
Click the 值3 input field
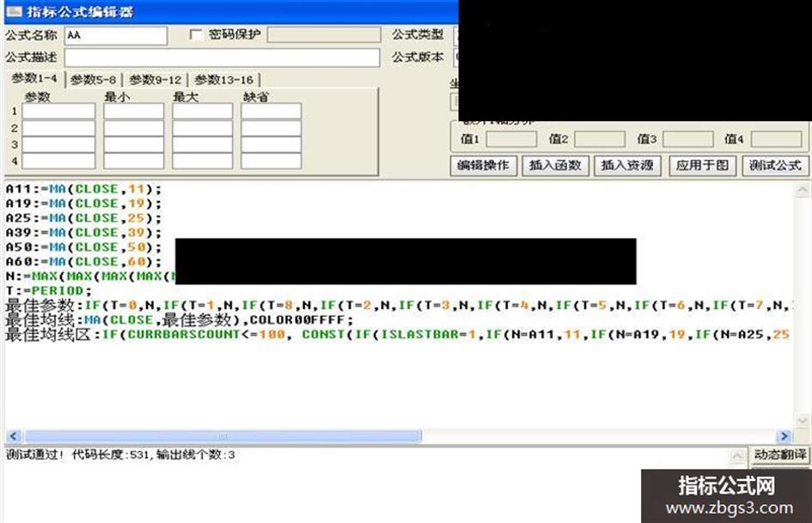(x=688, y=139)
